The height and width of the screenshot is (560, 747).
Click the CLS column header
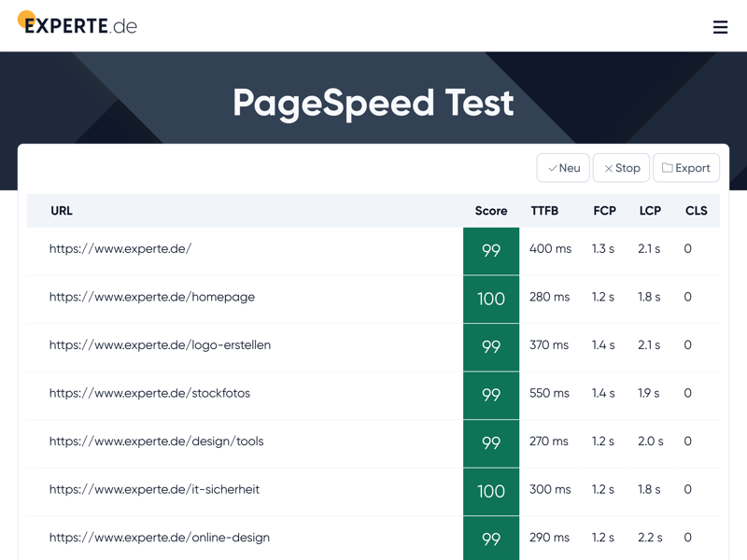tap(696, 211)
